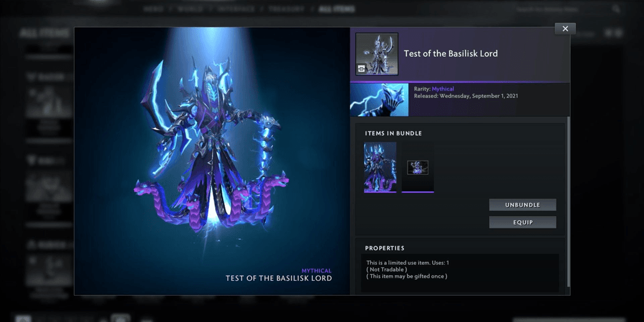Click the magnifier search icon at top right

616,9
